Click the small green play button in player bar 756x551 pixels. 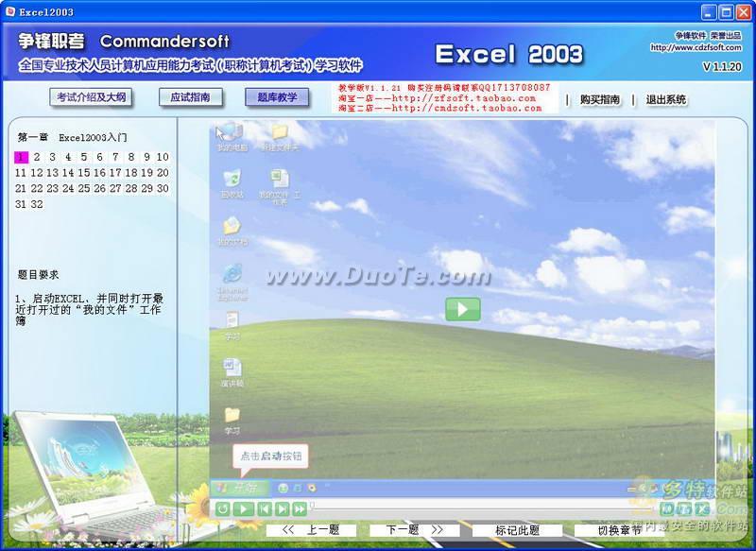point(244,508)
